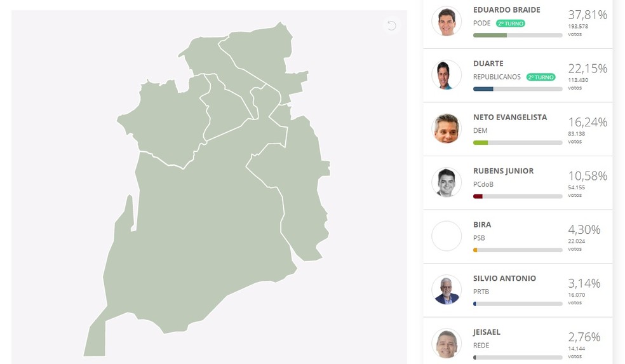Select the NETO EVANGELISTA candidate name

point(510,118)
